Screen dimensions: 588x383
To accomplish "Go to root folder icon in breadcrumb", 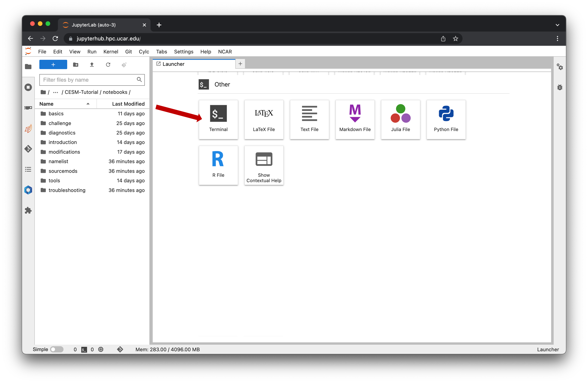I will coord(43,92).
